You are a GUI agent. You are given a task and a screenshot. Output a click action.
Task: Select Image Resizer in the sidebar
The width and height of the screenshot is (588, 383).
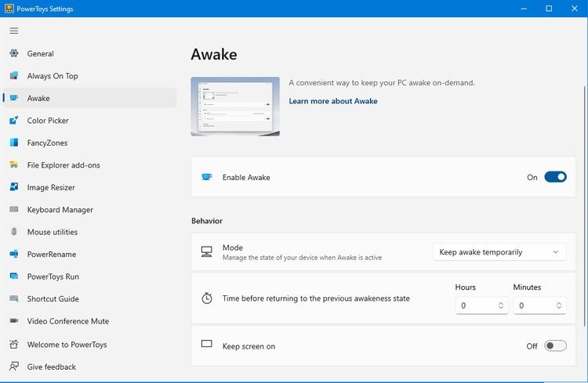coord(89,187)
